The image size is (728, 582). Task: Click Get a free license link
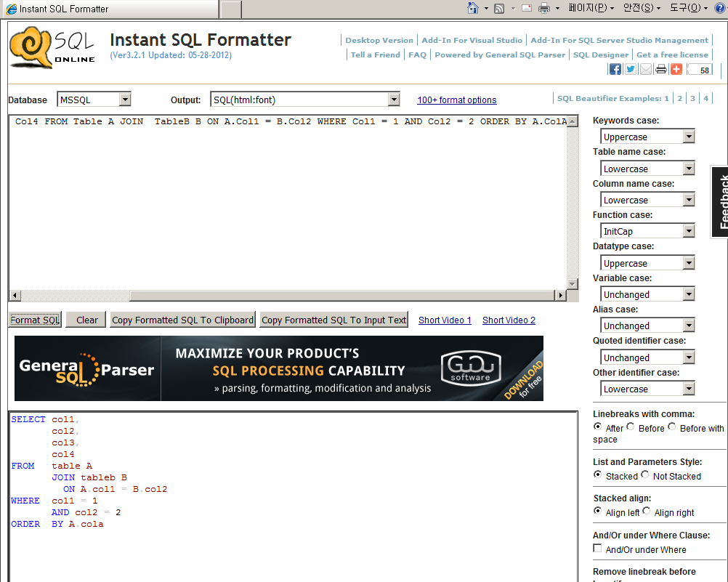(672, 54)
